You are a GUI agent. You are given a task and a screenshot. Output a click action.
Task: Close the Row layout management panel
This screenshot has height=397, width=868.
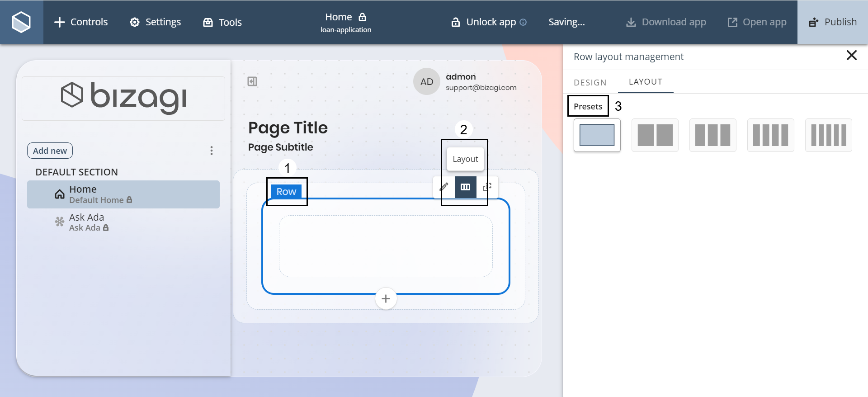coord(852,55)
